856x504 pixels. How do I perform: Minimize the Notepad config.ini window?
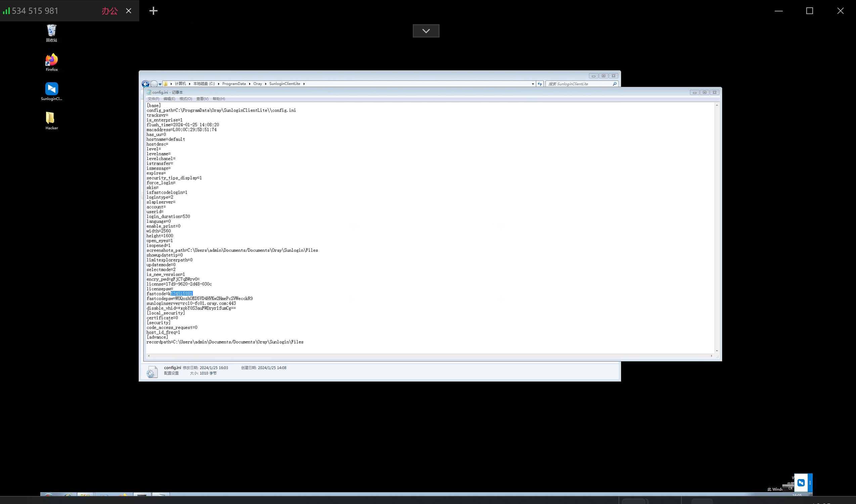[694, 92]
